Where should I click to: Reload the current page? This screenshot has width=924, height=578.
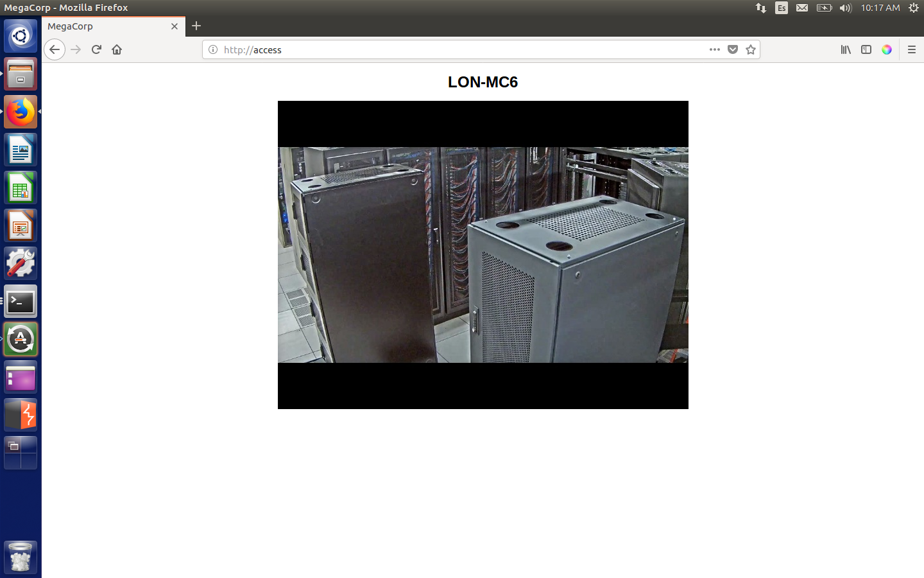pos(96,49)
